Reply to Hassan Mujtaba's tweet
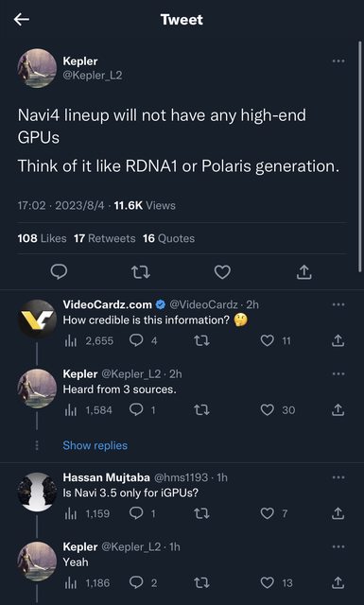Image resolution: width=364 pixels, height=605 pixels. click(x=136, y=513)
